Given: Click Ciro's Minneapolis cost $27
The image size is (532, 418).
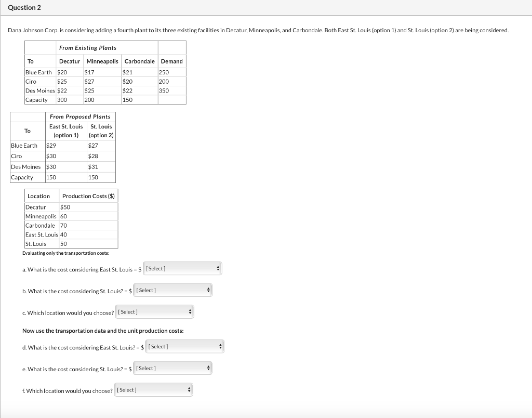Looking at the screenshot, I should tap(89, 82).
